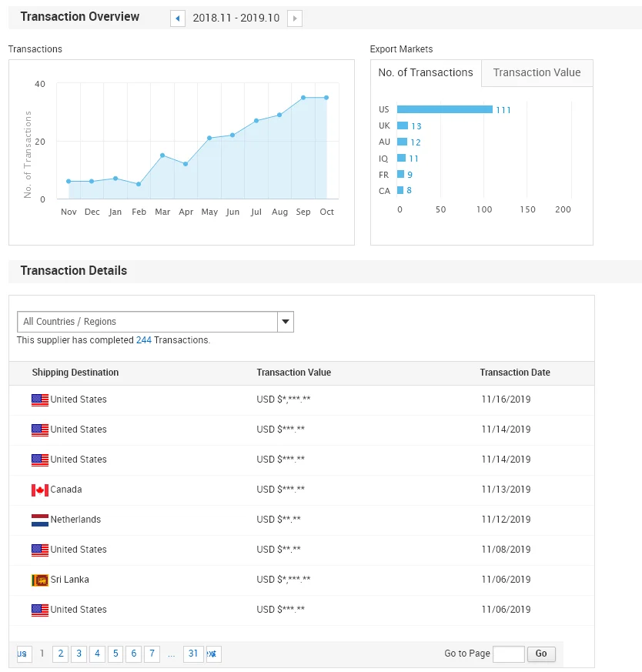
Task: Open All Countries / Regions dropdown
Action: [147, 322]
